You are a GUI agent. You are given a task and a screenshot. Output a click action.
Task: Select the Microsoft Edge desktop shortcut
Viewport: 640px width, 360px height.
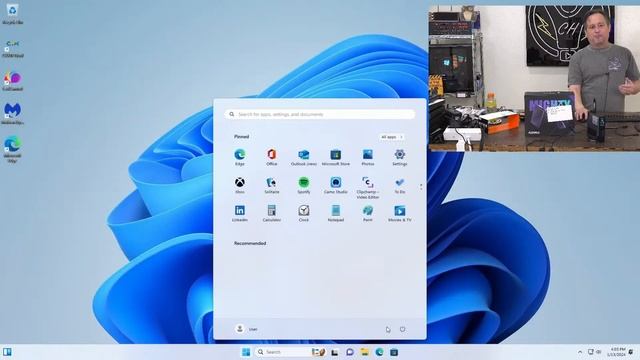click(13, 149)
